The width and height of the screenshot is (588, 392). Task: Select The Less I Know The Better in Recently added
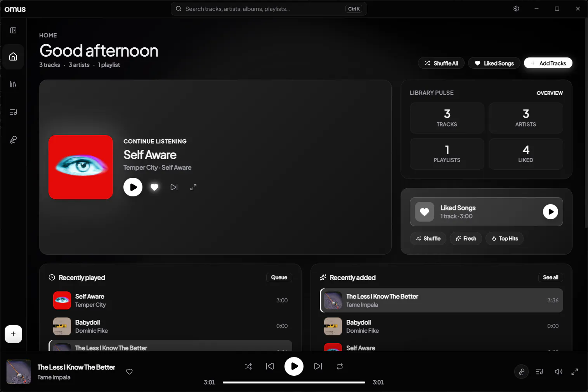click(441, 300)
